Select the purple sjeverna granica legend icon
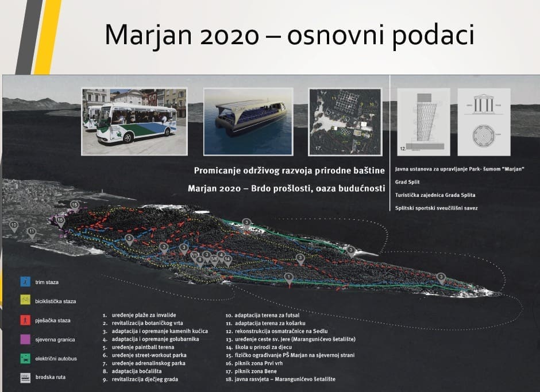 [24, 340]
